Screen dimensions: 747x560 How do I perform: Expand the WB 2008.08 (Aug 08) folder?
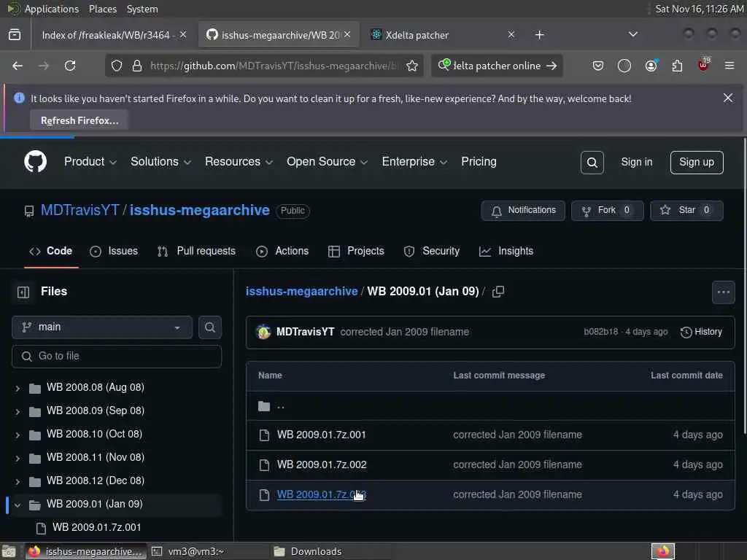[18, 388]
